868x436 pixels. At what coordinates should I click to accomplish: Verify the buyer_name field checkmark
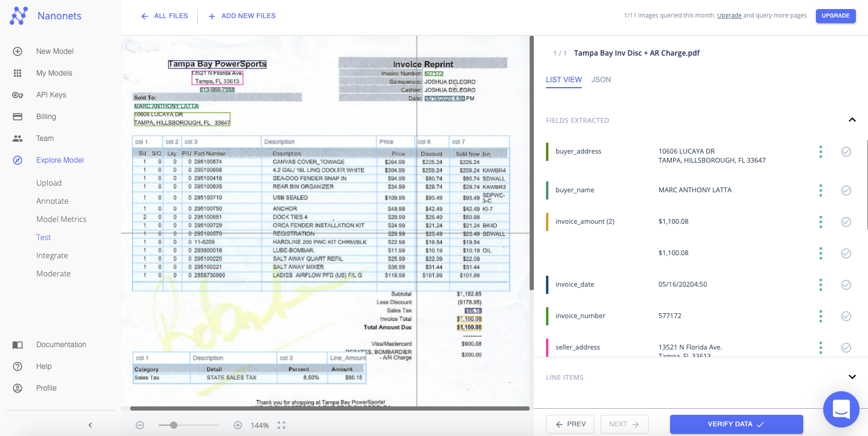[846, 190]
